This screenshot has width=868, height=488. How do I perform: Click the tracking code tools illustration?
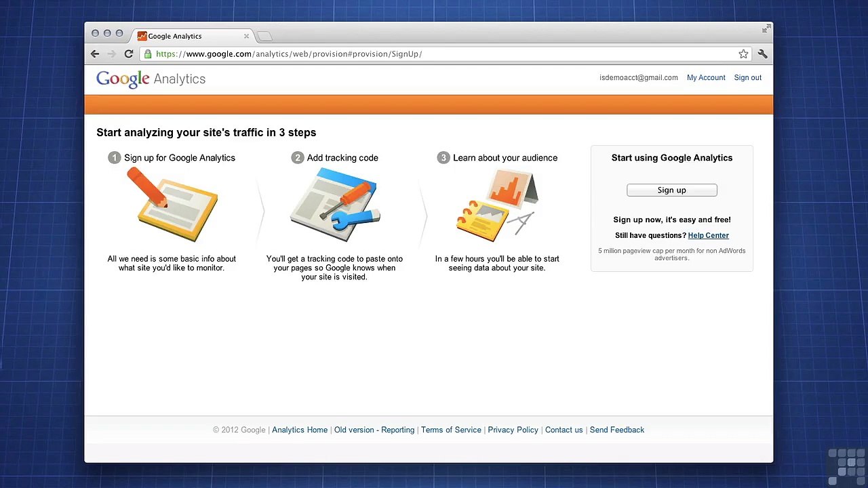336,205
